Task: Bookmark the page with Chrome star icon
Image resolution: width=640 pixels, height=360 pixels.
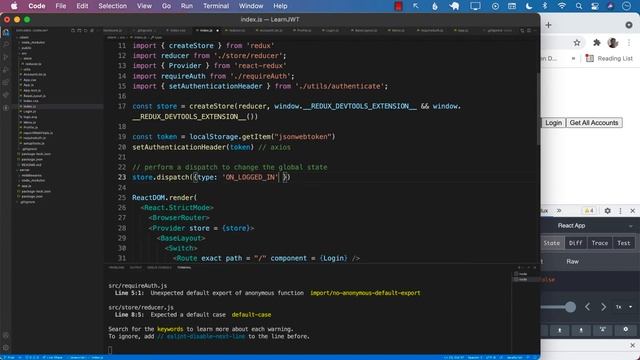Action: [x=577, y=42]
